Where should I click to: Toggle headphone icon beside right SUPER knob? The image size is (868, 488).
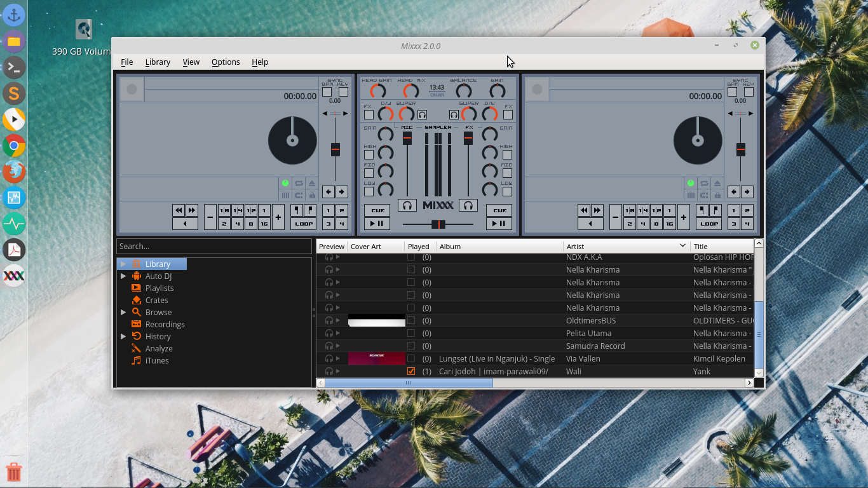coord(454,115)
